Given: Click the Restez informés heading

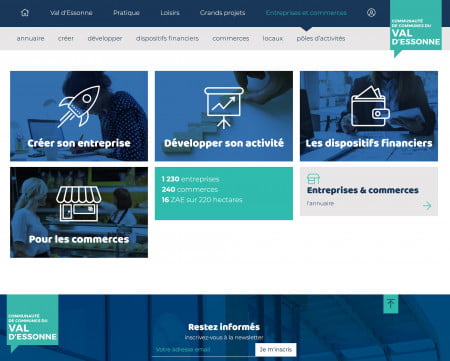Looking at the screenshot, I should pos(224,327).
